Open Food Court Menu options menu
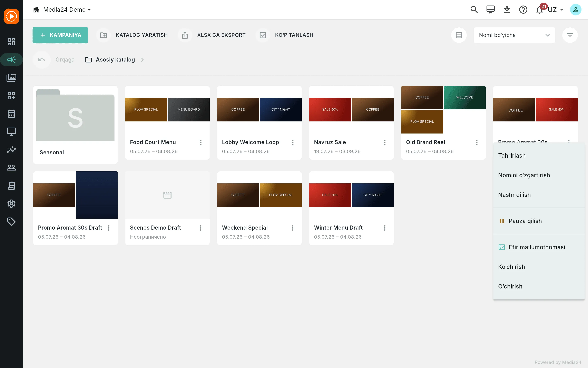Image resolution: width=588 pixels, height=368 pixels. pos(201,142)
